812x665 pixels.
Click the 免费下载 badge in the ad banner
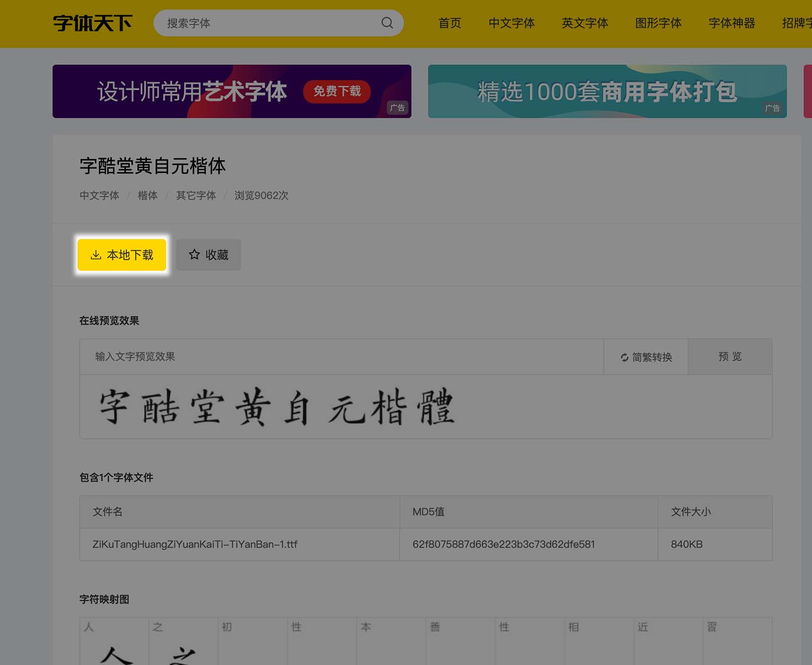point(337,92)
